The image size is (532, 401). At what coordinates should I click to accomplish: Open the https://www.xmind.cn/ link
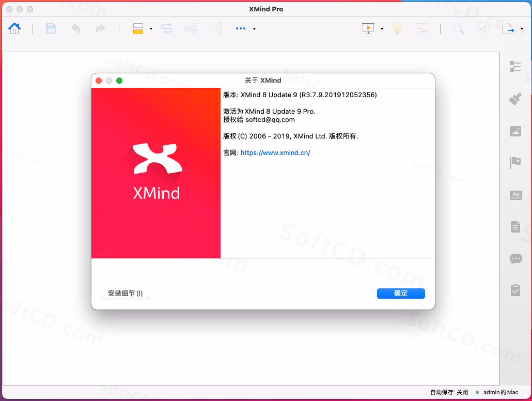(x=275, y=153)
